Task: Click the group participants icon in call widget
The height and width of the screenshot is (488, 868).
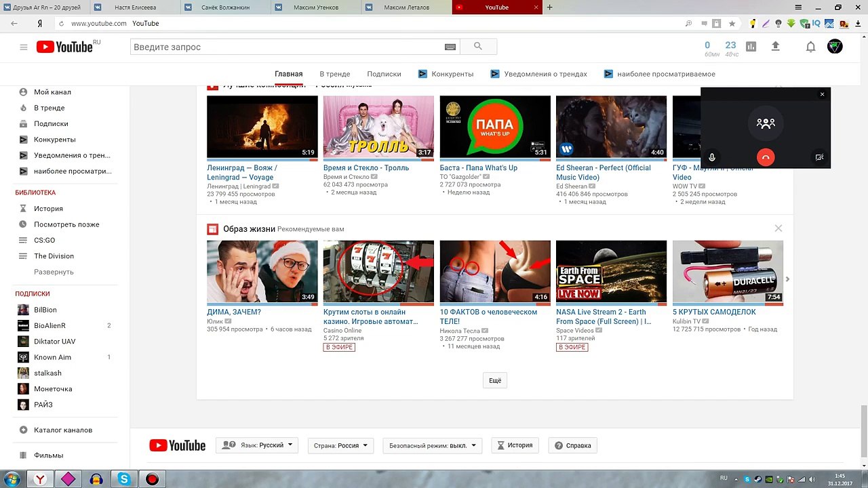Action: point(766,124)
